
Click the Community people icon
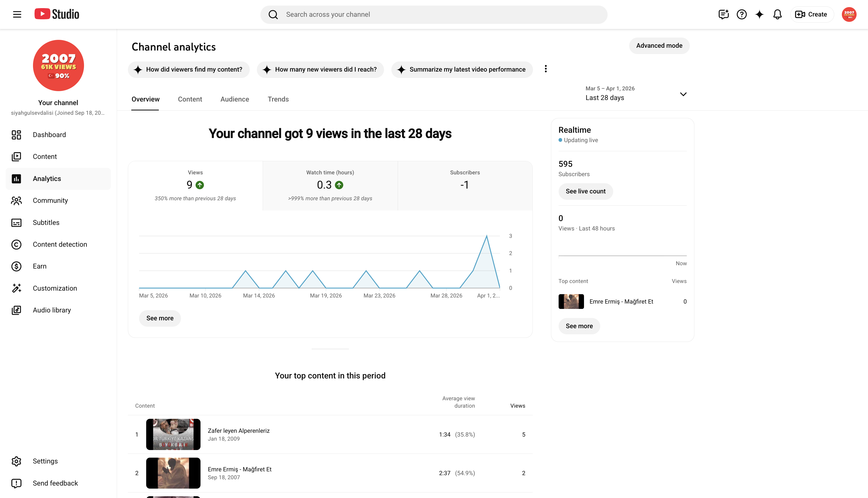click(16, 201)
